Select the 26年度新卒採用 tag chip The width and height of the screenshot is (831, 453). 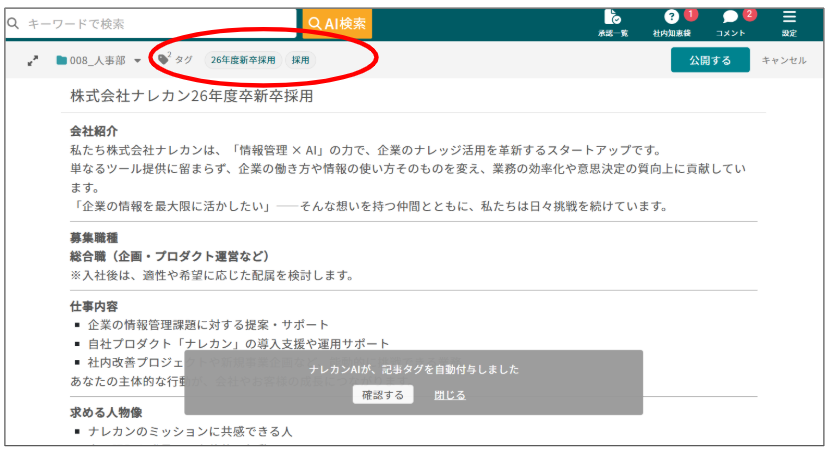pos(242,60)
